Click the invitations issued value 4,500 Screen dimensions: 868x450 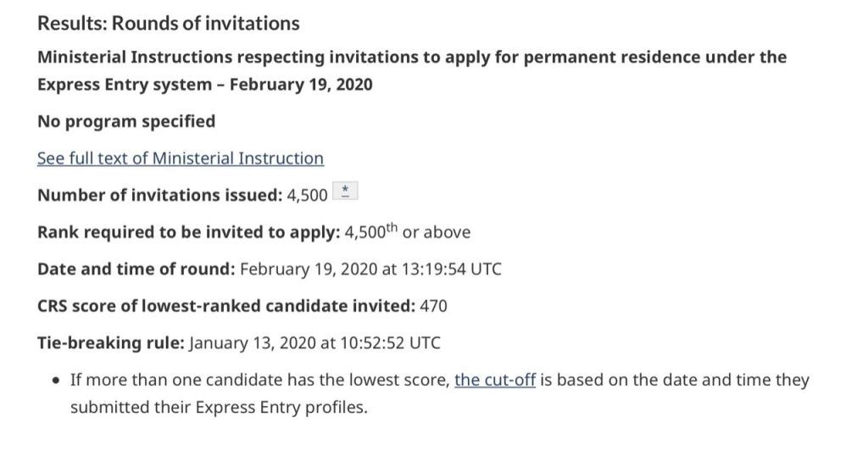pos(307,195)
